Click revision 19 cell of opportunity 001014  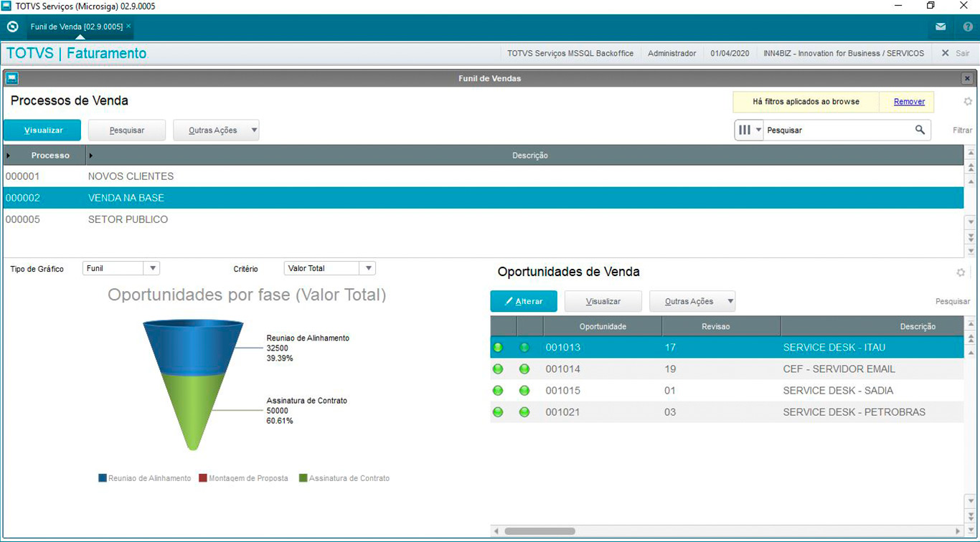pyautogui.click(x=721, y=369)
